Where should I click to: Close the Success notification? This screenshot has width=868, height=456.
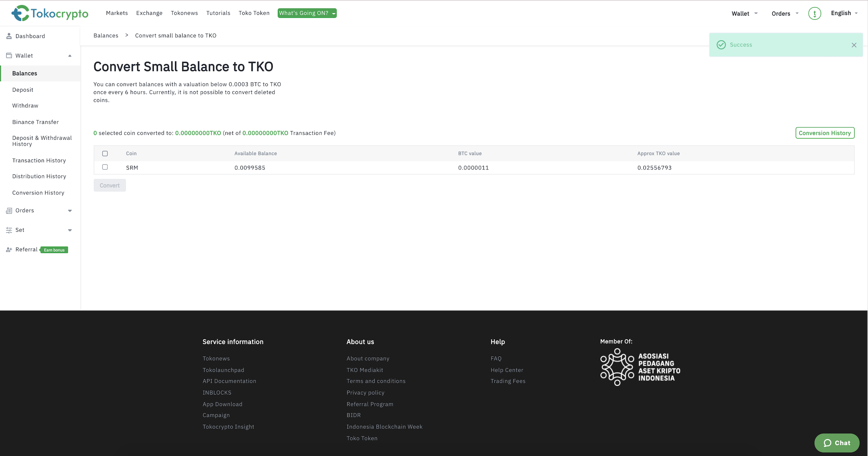pos(854,45)
